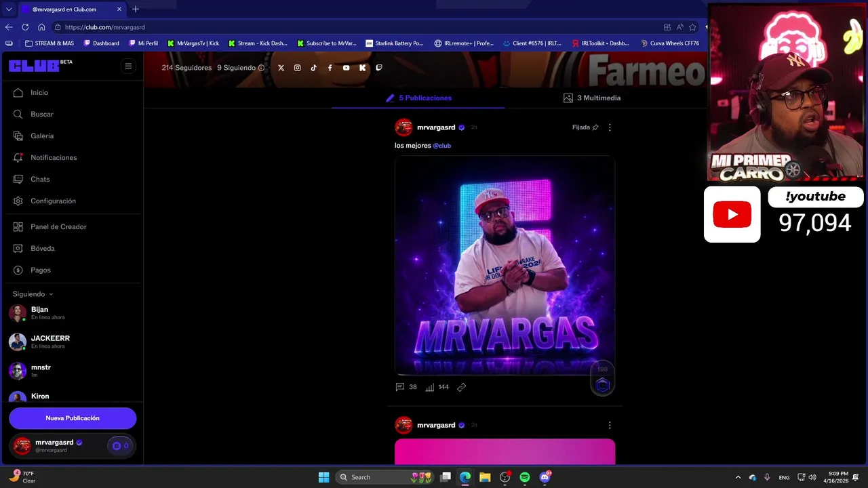Viewport: 868px width, 488px height.
Task: Go back in the browser
Action: (9, 27)
